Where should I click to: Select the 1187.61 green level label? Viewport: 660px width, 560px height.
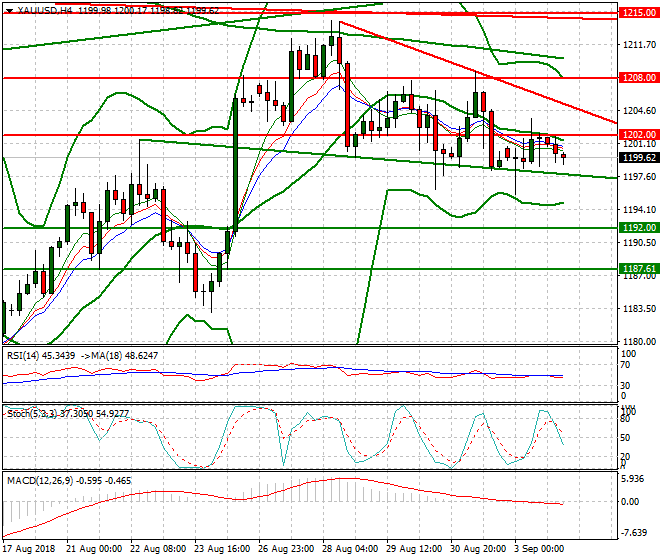(x=639, y=269)
